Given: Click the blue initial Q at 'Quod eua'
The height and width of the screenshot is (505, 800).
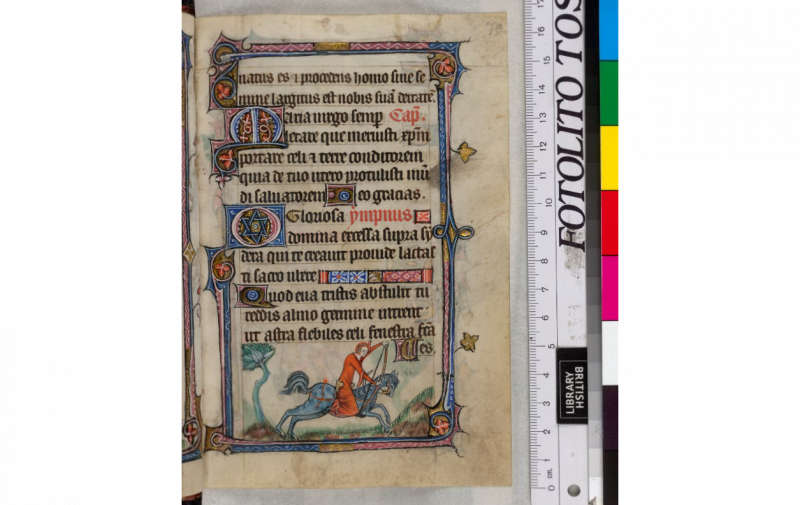Looking at the screenshot, I should 253,296.
